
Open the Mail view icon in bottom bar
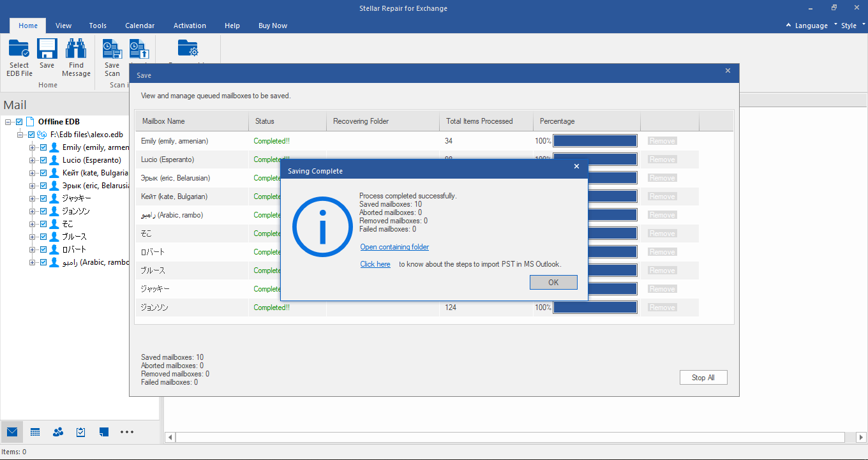coord(12,432)
